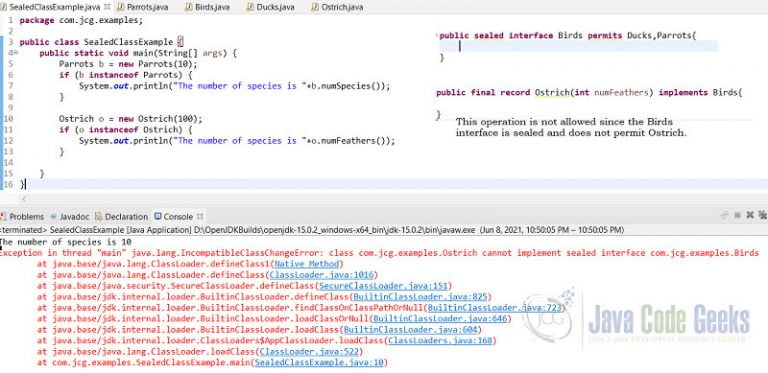The image size is (768, 373).
Task: Open the BuiltinClassLoader.java:604 link
Action: pos(412,329)
